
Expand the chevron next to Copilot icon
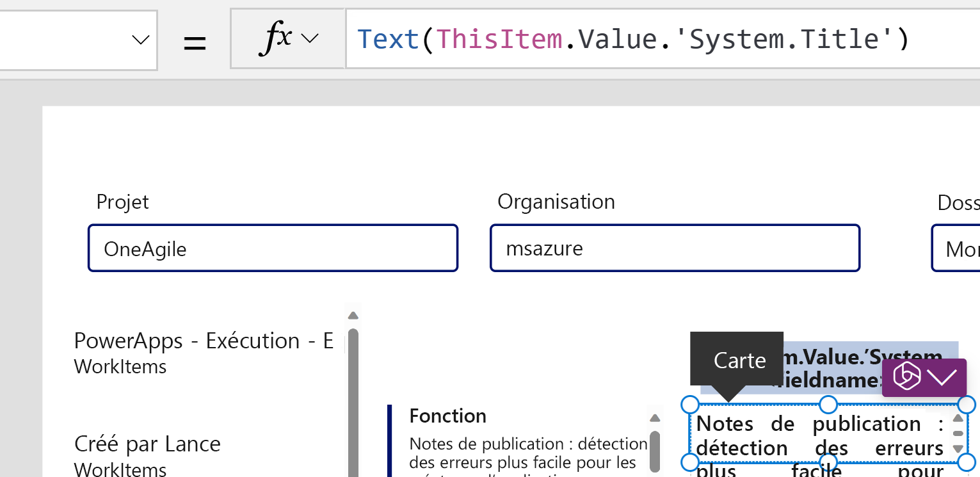(x=942, y=377)
